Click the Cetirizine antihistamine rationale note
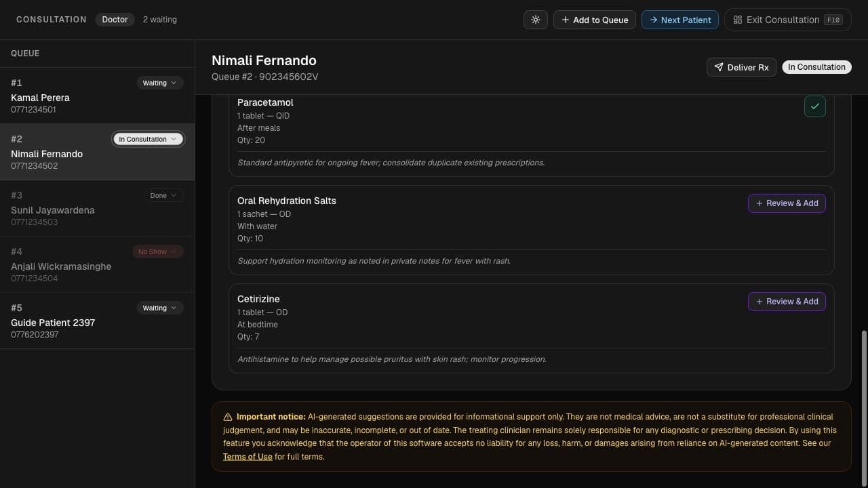 click(x=392, y=359)
